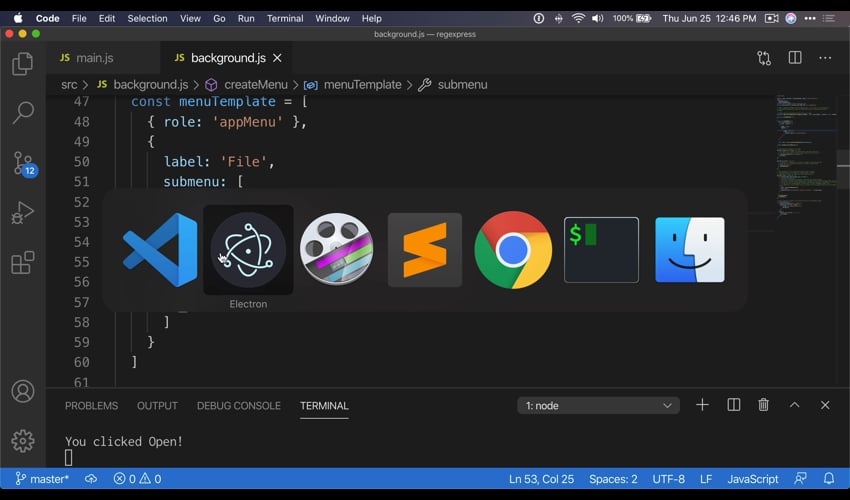850x500 pixels.
Task: Open the Selection menu
Action: tap(147, 18)
